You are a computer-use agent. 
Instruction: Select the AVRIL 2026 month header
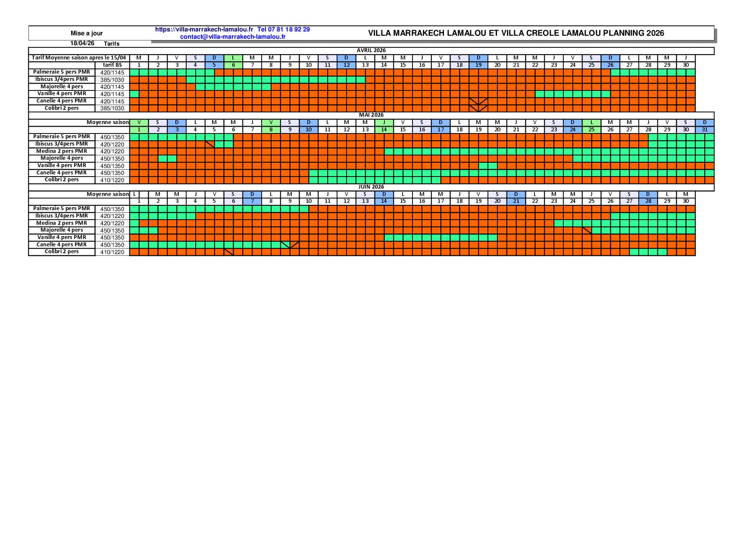[x=371, y=50]
